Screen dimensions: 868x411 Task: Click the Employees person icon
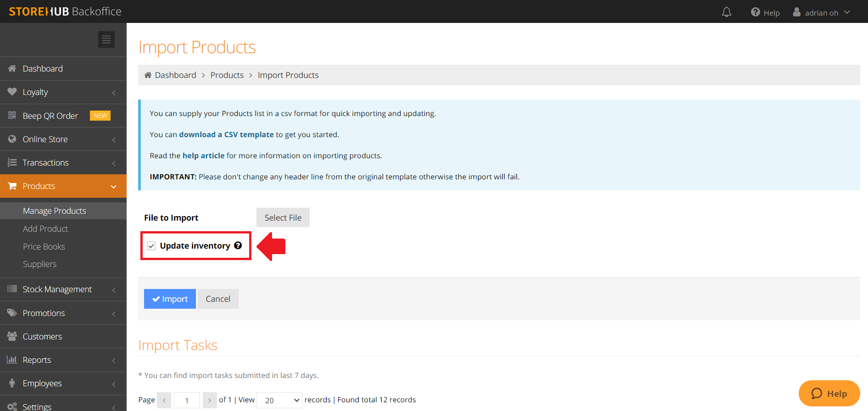click(x=12, y=383)
